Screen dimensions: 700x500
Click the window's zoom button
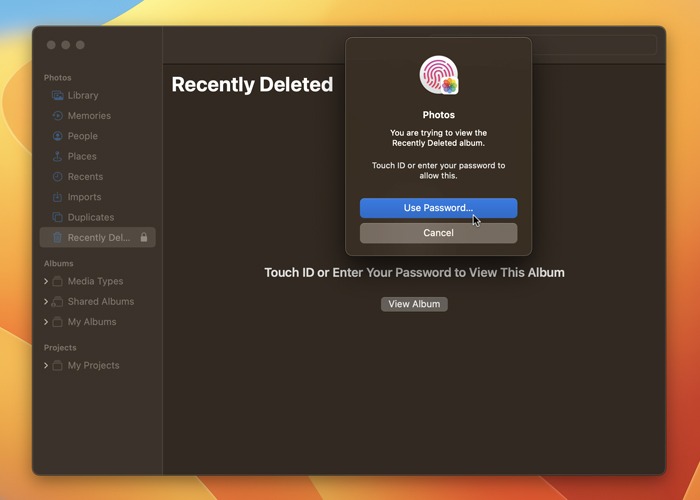click(80, 45)
